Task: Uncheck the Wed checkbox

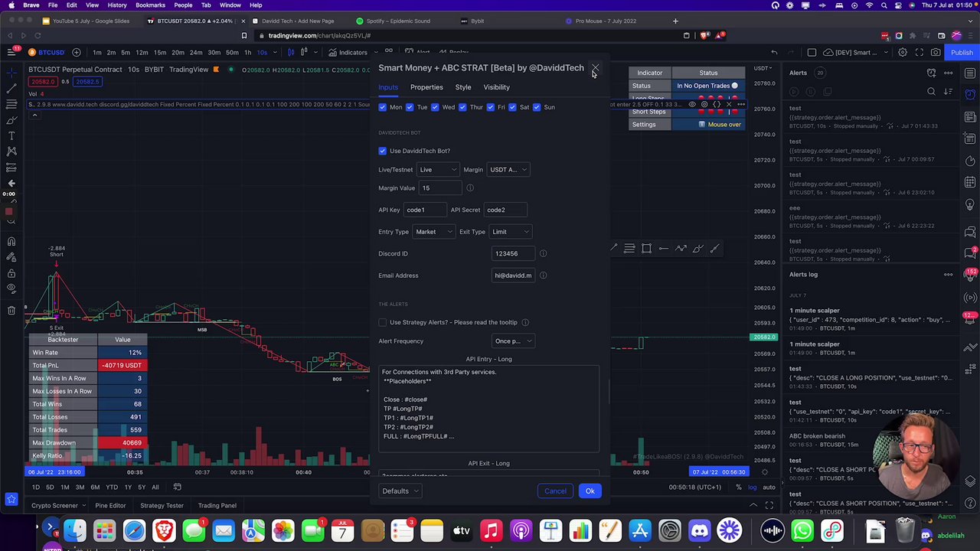Action: coord(435,107)
